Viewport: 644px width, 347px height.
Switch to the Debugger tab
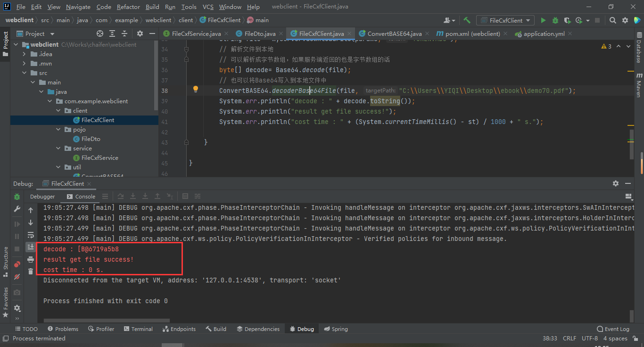[42, 197]
